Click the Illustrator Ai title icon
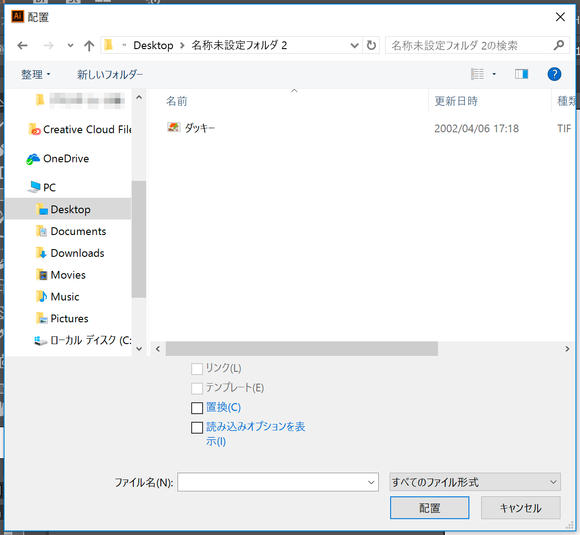 pos(17,16)
